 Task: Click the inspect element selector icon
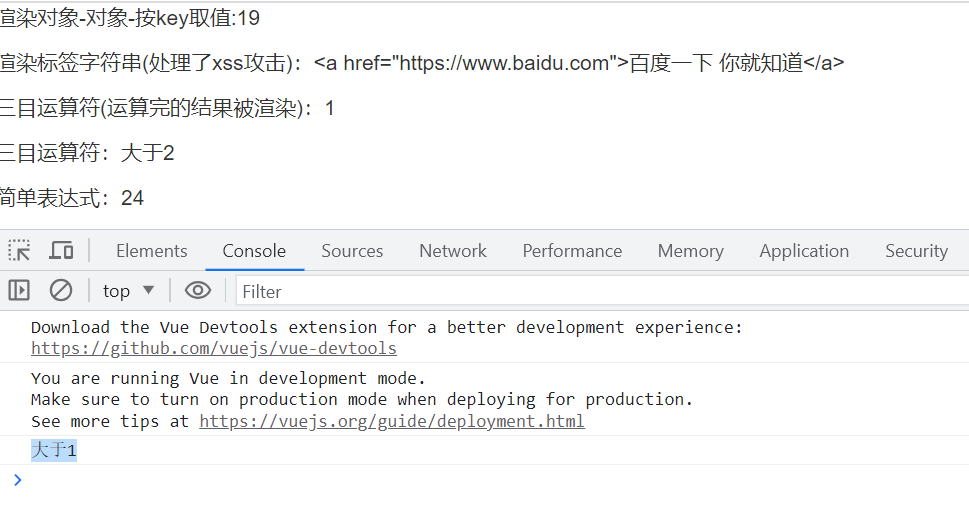pos(19,250)
